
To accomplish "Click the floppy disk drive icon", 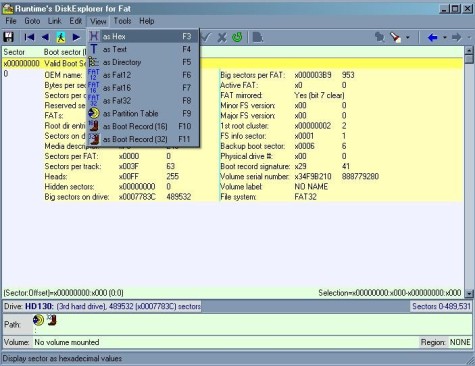I will coord(8,37).
